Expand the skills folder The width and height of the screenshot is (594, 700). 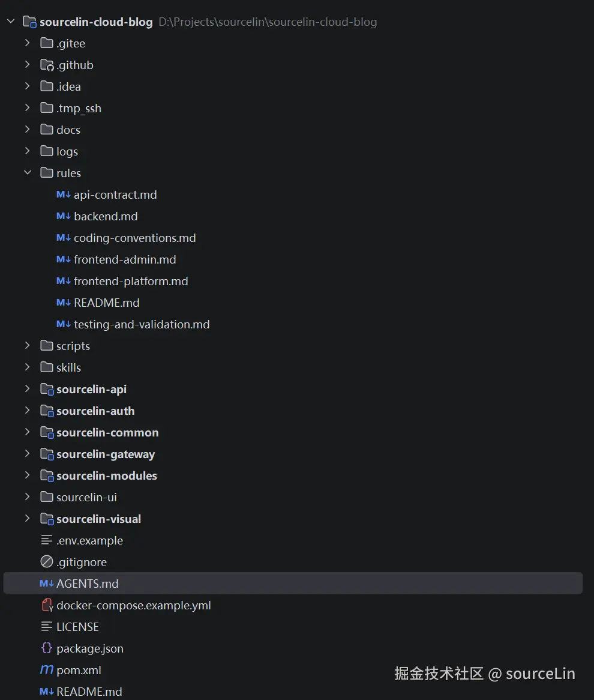pos(28,367)
